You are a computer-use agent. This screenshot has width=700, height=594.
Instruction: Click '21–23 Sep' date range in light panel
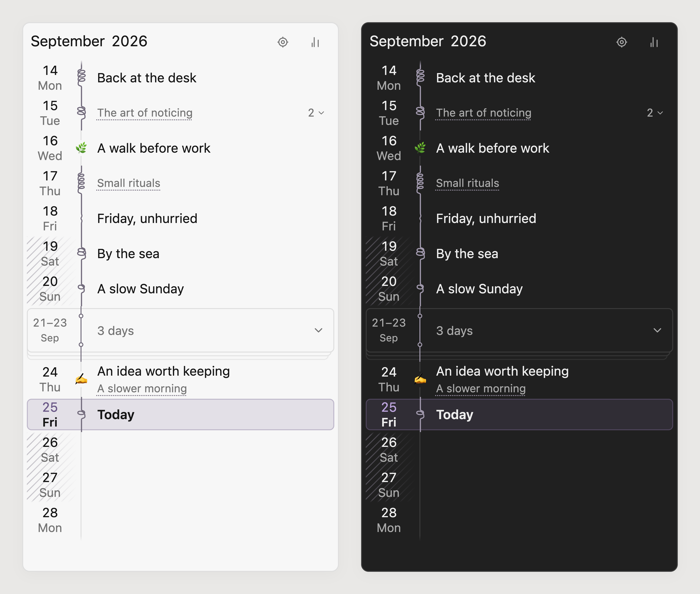click(x=50, y=330)
